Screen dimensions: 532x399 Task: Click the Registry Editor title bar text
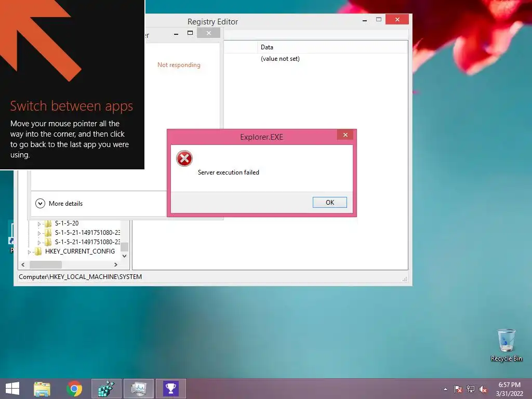pyautogui.click(x=212, y=21)
